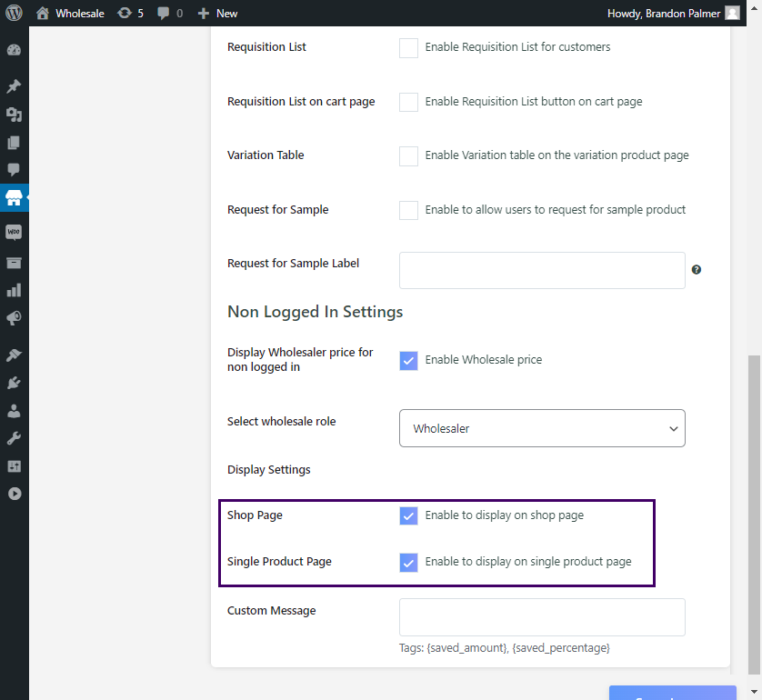This screenshot has height=700, width=762.
Task: Click 'Enable Requisition List for customers' label
Action: [517, 46]
